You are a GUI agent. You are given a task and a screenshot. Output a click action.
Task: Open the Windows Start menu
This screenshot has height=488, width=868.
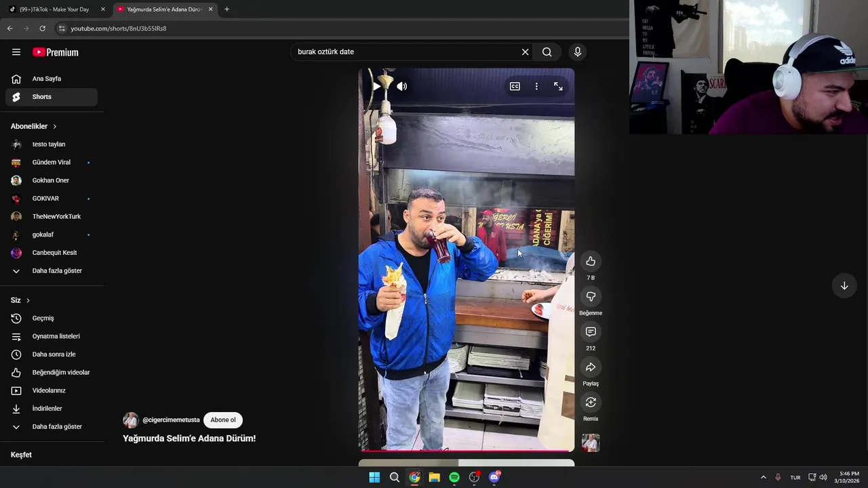[x=374, y=477]
